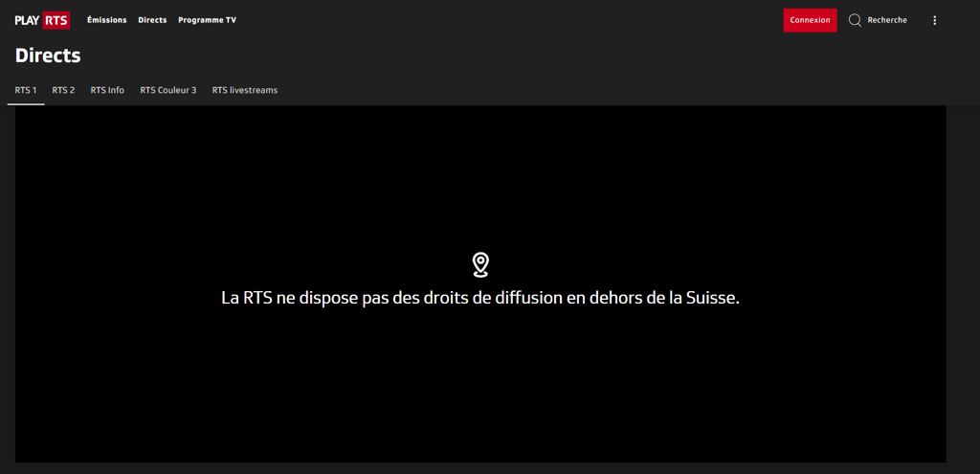Click the red Connexion button
Image resolution: width=980 pixels, height=474 pixels.
tap(810, 20)
